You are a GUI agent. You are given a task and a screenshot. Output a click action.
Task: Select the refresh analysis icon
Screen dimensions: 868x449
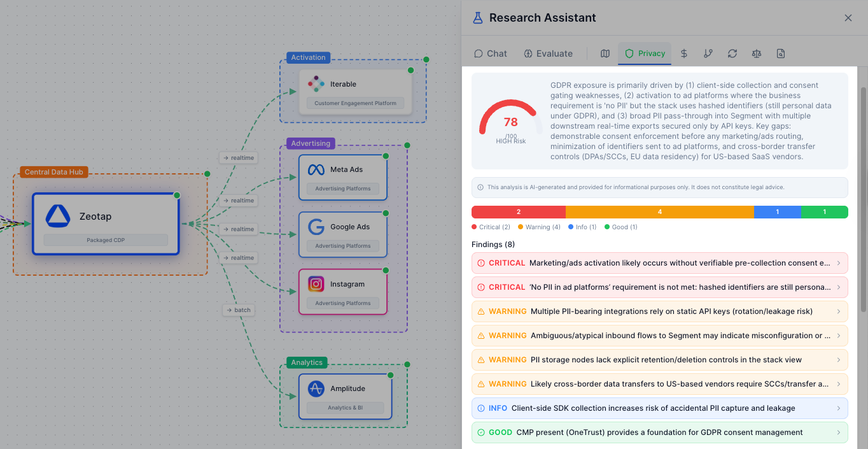pyautogui.click(x=732, y=53)
